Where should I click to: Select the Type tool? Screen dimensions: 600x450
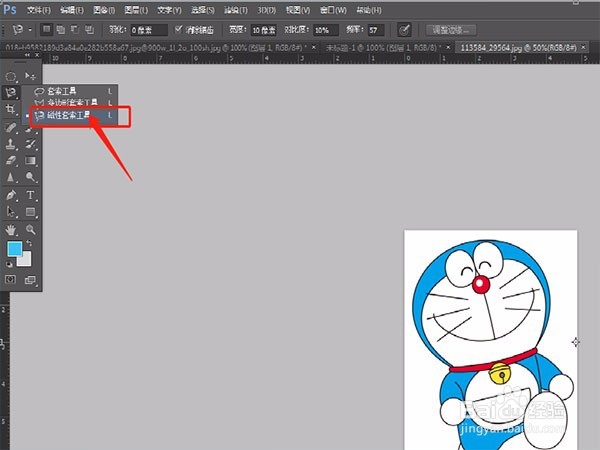tap(30, 195)
